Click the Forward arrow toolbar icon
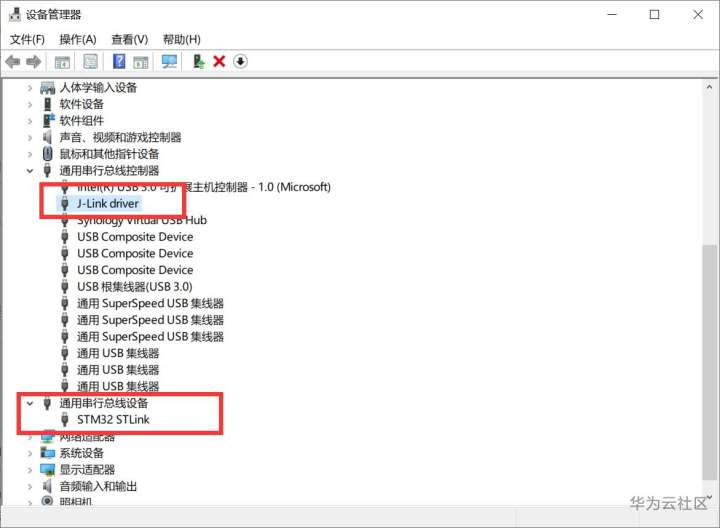The width and height of the screenshot is (720, 528). coord(34,62)
